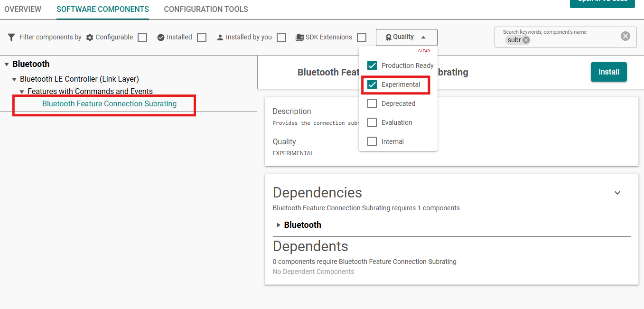Screen dimensions: 644x309
Task: Collapse Features with Commands and Events node
Action: click(x=22, y=92)
